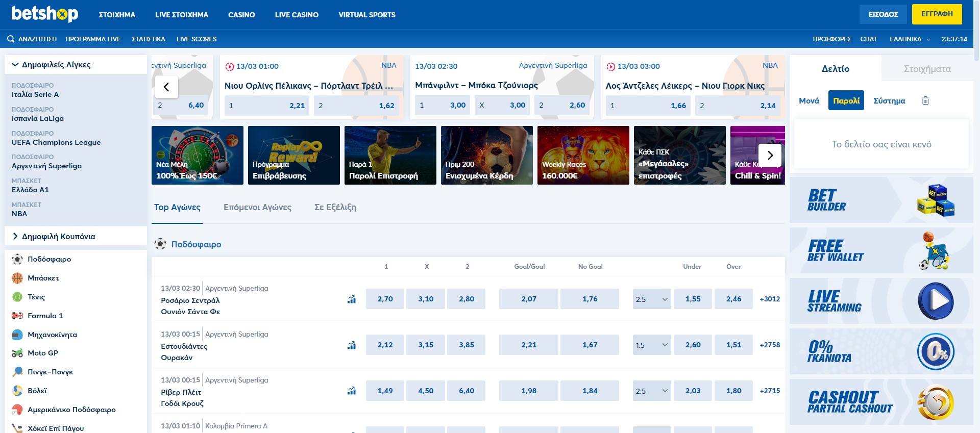980x433 pixels.
Task: Switch to Στοιχήματα betslip tab
Action: tap(927, 69)
